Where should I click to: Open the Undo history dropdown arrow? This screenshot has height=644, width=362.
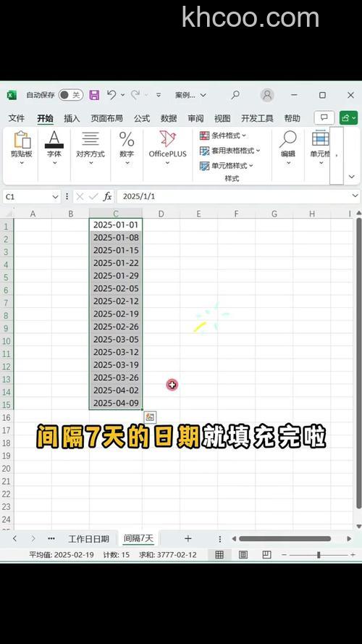122,96
